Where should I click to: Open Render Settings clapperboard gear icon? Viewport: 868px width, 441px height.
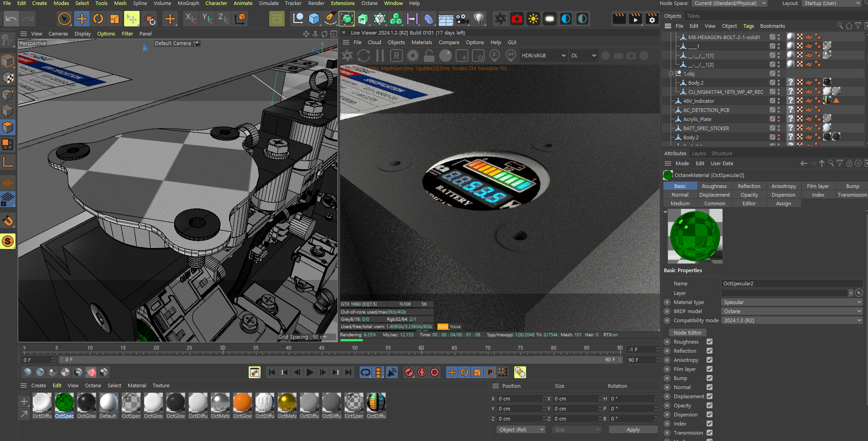point(652,19)
